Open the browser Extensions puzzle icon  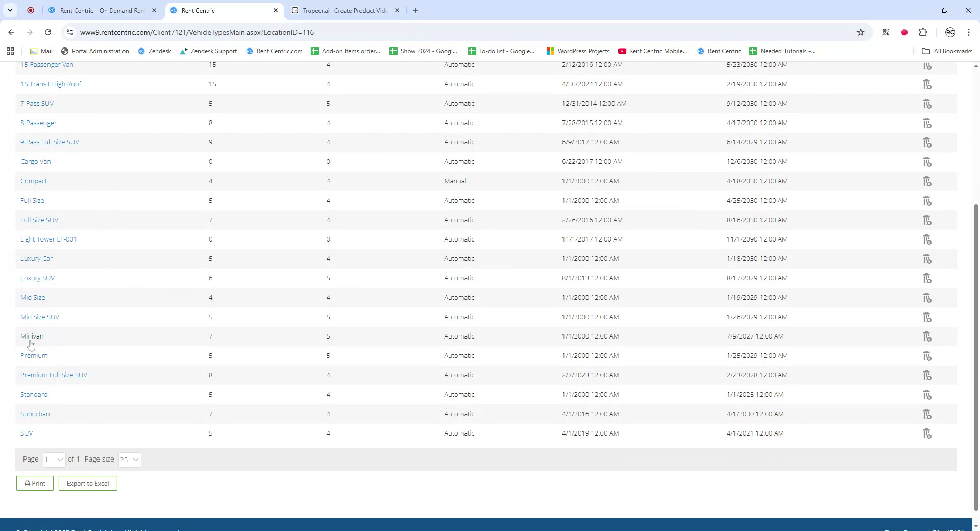(923, 32)
